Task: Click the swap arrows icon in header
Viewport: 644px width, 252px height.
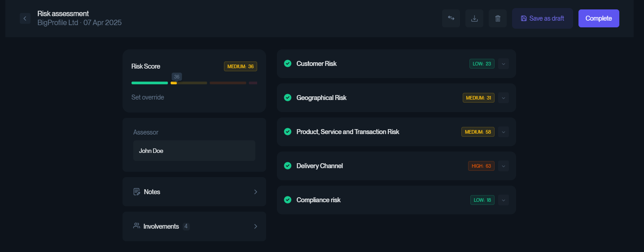Action: pyautogui.click(x=451, y=18)
